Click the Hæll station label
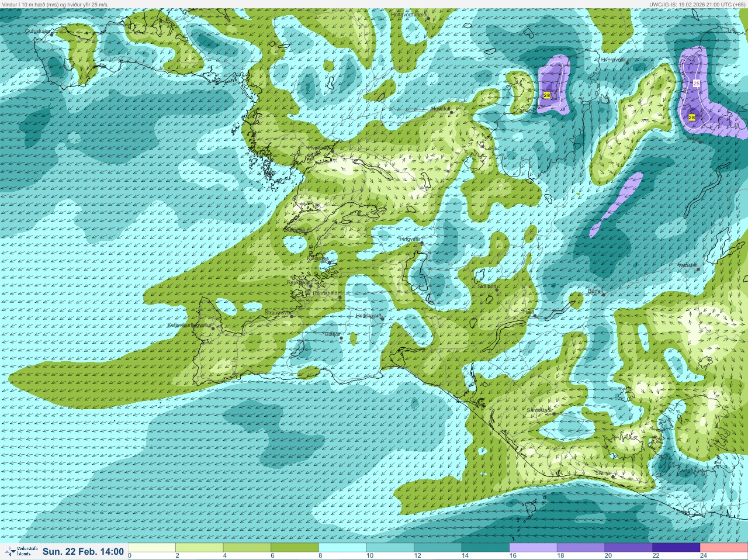 click(x=529, y=312)
